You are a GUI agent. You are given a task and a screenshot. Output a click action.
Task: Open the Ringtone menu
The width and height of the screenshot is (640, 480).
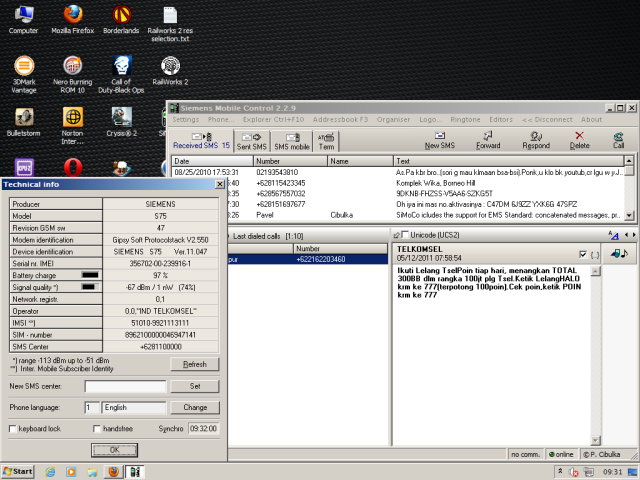click(465, 120)
